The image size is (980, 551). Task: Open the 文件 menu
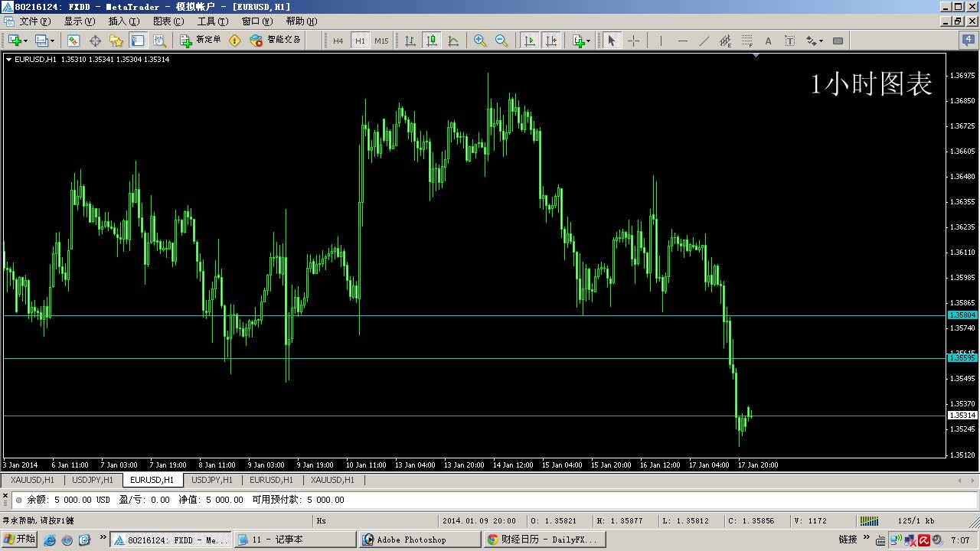(x=34, y=21)
